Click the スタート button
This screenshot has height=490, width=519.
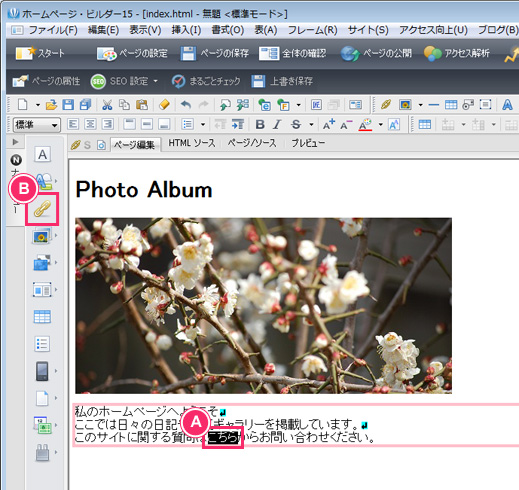click(x=40, y=53)
